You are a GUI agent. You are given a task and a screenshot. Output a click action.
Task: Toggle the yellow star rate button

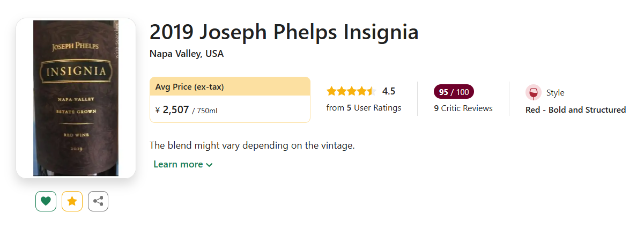pyautogui.click(x=72, y=201)
